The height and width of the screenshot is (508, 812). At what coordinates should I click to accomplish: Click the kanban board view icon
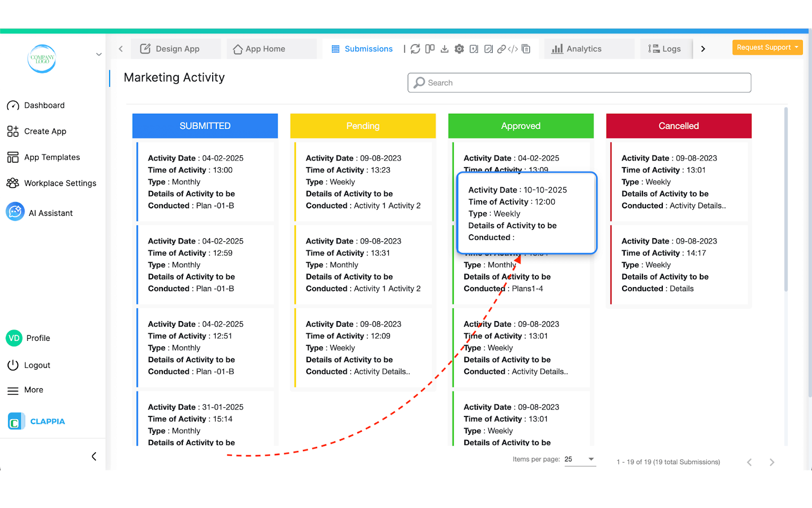coord(430,49)
